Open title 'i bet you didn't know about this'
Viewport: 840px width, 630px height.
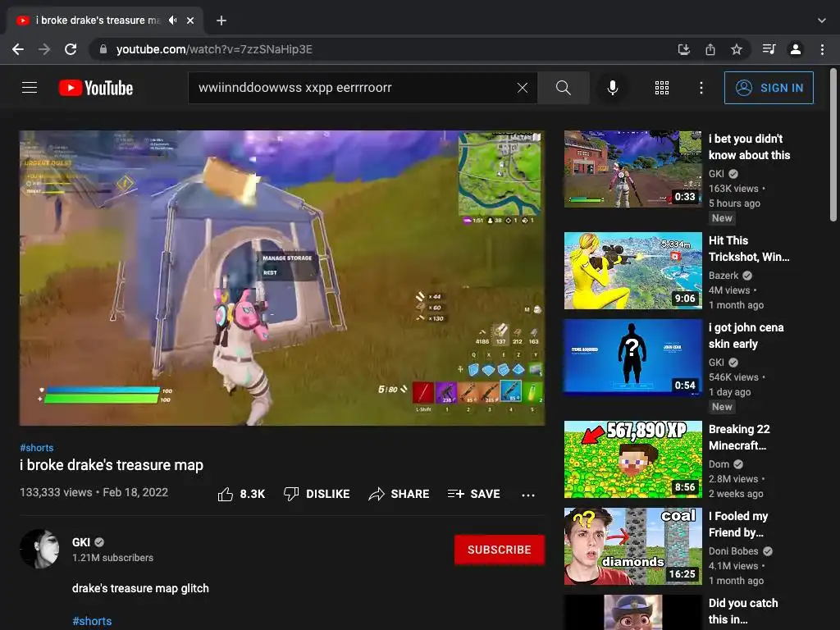tap(750, 147)
